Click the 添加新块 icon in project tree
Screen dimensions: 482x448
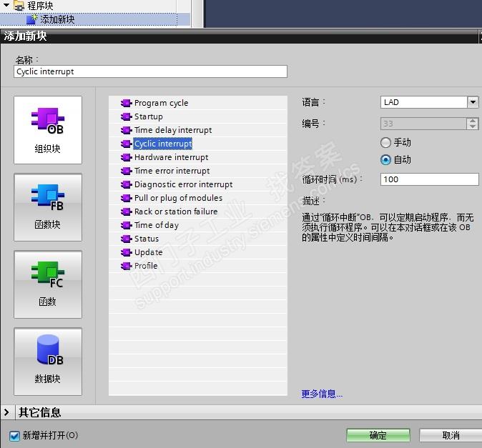(31, 19)
